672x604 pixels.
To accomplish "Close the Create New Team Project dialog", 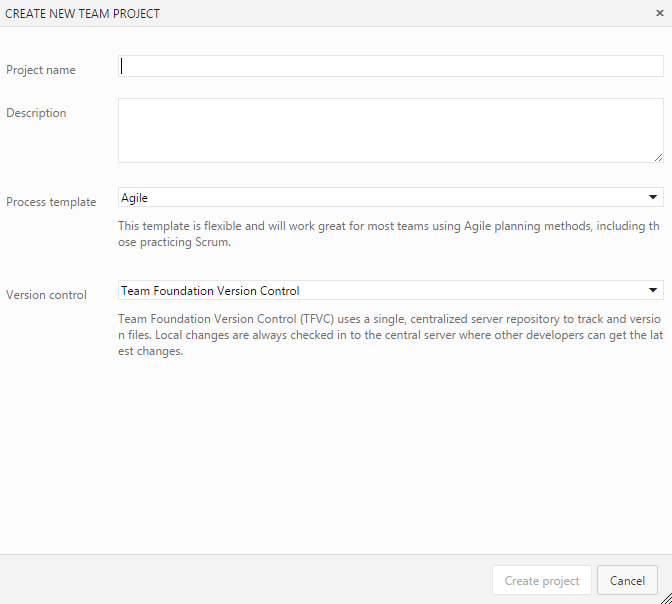I will (658, 14).
